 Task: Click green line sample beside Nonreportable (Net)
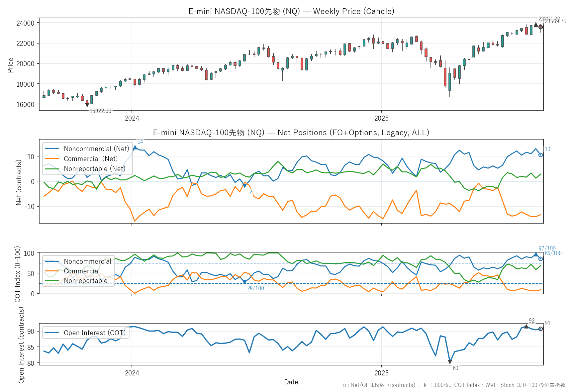coord(52,169)
